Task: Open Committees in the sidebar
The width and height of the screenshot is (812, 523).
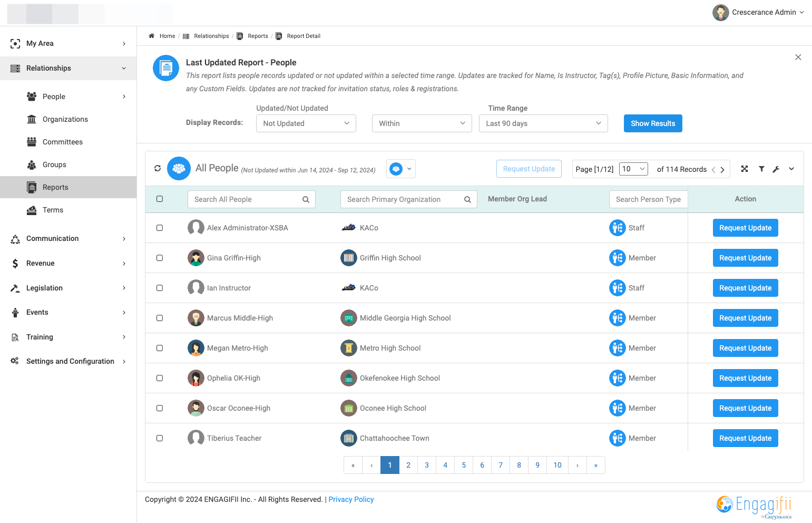Action: tap(63, 142)
